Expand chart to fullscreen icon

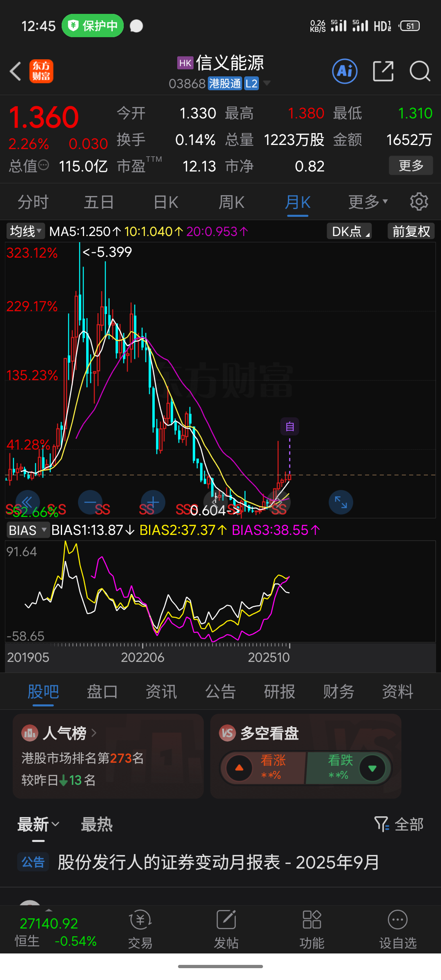pos(341,502)
